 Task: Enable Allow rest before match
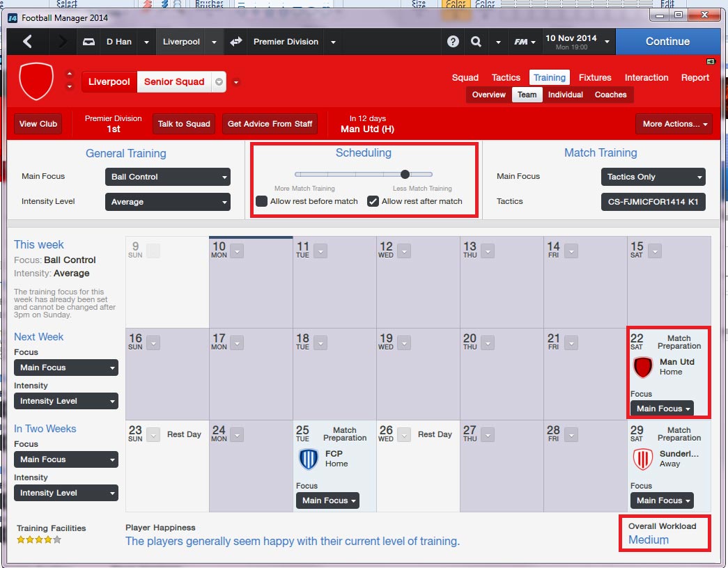pyautogui.click(x=261, y=201)
